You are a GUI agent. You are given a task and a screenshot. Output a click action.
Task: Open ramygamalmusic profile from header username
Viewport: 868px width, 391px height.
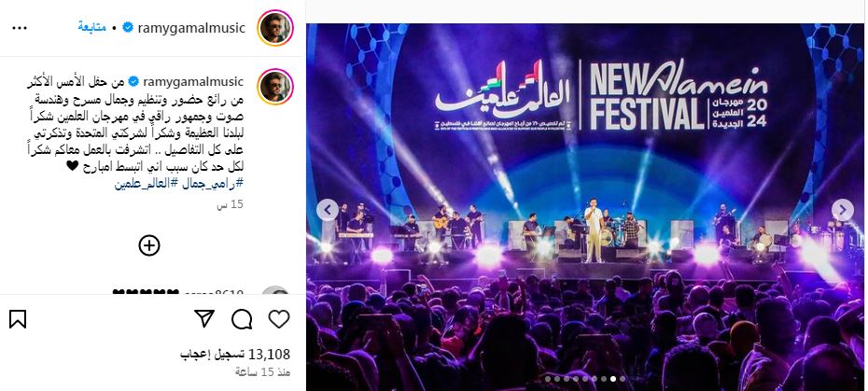coord(189,28)
